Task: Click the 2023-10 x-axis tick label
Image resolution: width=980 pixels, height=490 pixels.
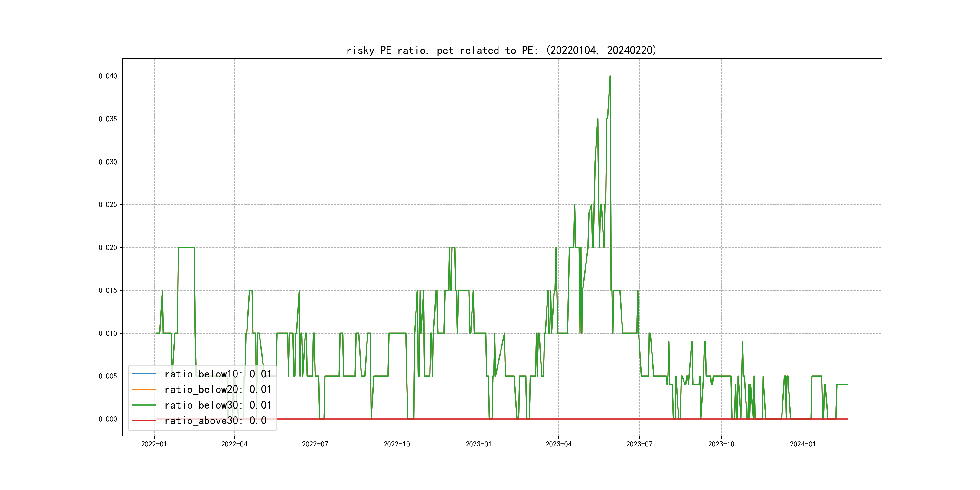Action: click(x=721, y=444)
